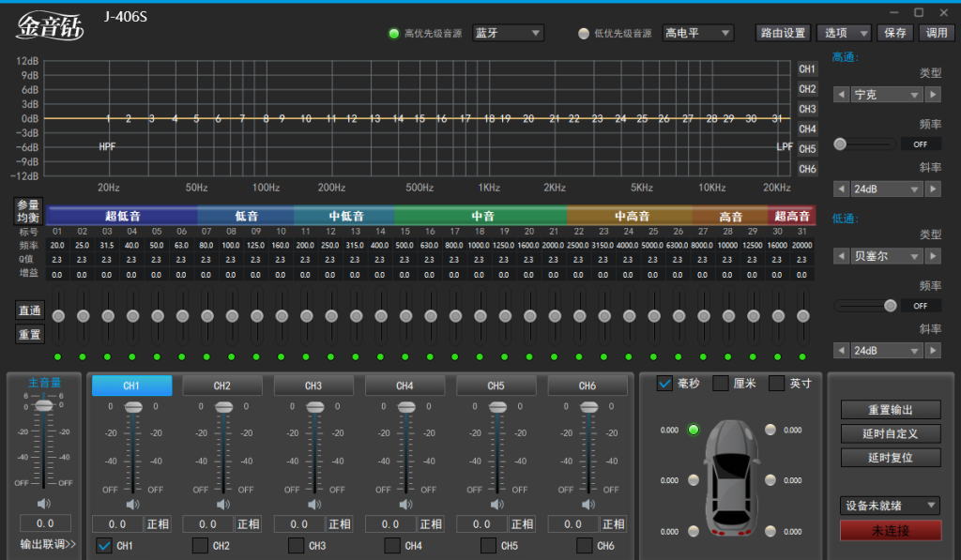Click the high-pass 频率 slider knob
The width and height of the screenshot is (961, 560).
[840, 144]
